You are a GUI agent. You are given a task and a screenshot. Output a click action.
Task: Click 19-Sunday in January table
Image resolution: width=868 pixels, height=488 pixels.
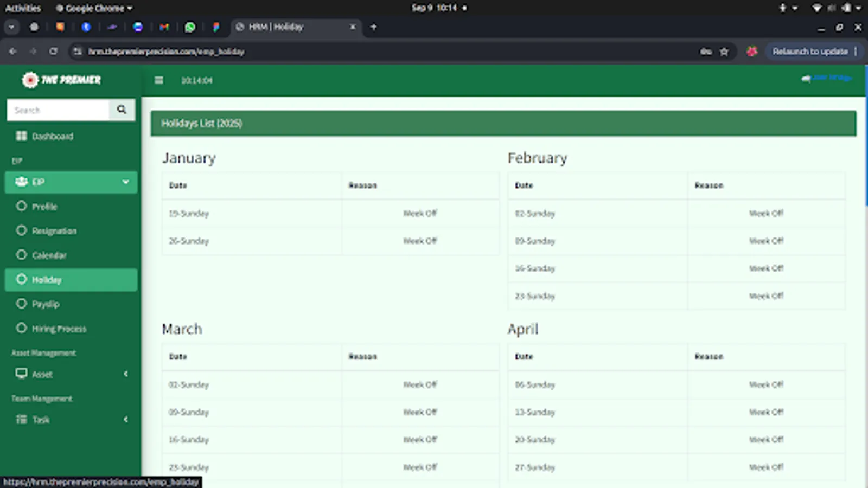point(189,214)
